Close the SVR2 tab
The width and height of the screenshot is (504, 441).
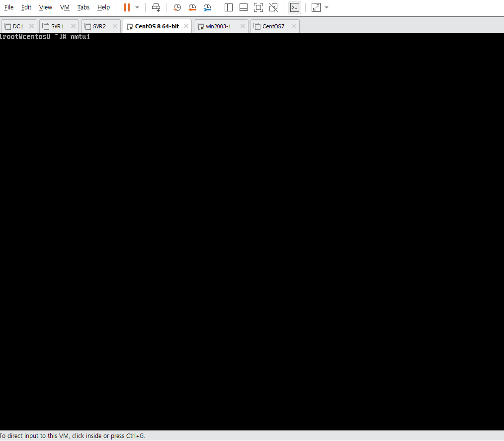(x=115, y=26)
